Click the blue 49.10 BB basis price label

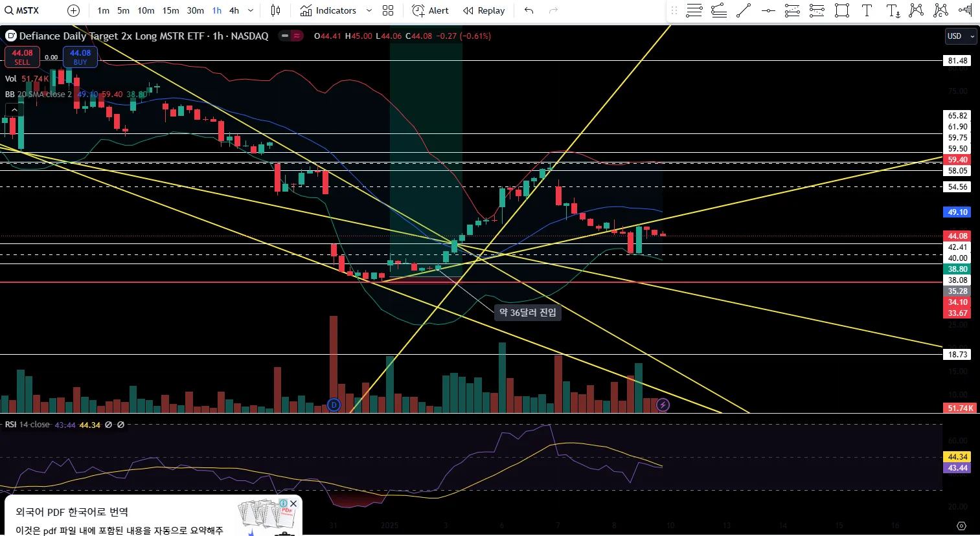958,212
